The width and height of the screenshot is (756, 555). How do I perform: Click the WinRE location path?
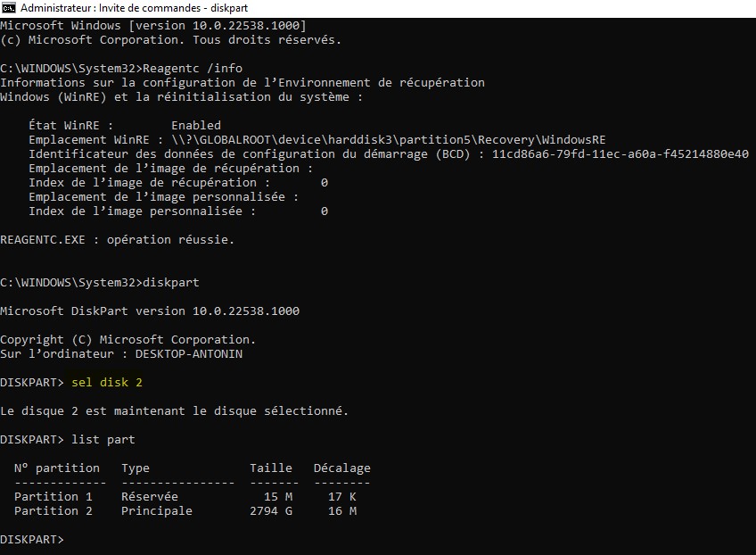click(388, 140)
